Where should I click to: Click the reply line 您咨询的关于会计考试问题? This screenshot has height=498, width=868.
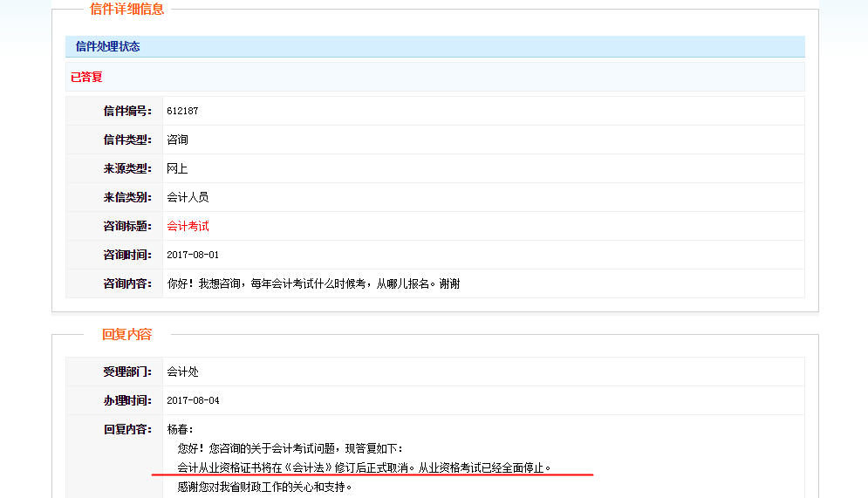(290, 448)
